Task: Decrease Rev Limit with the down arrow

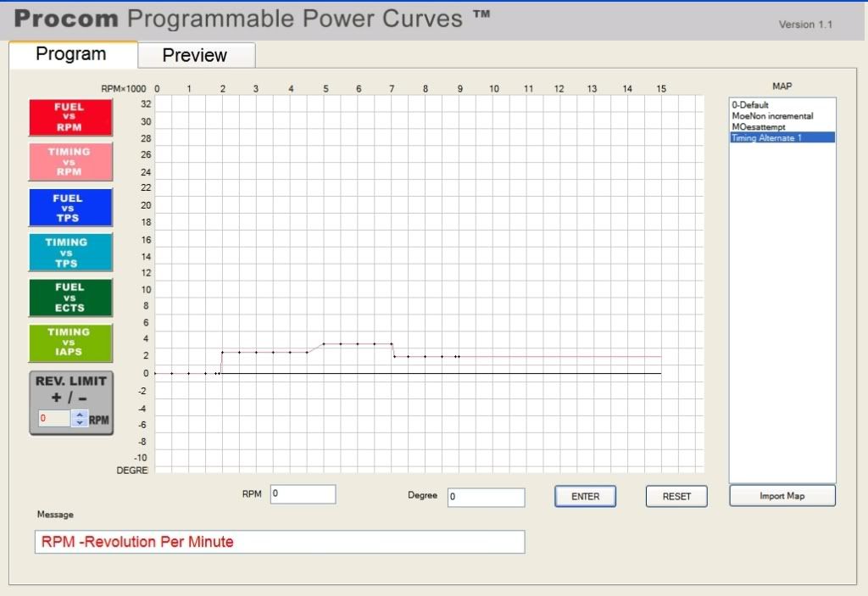Action: 80,422
